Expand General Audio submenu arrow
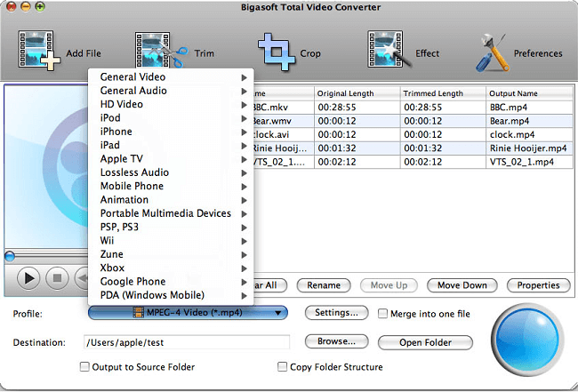This screenshot has width=578, height=392. point(244,91)
